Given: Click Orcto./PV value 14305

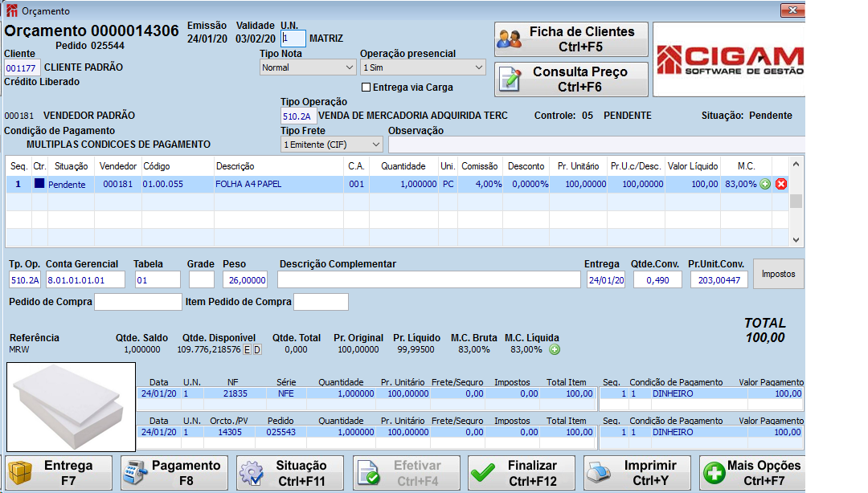Looking at the screenshot, I should tap(230, 432).
